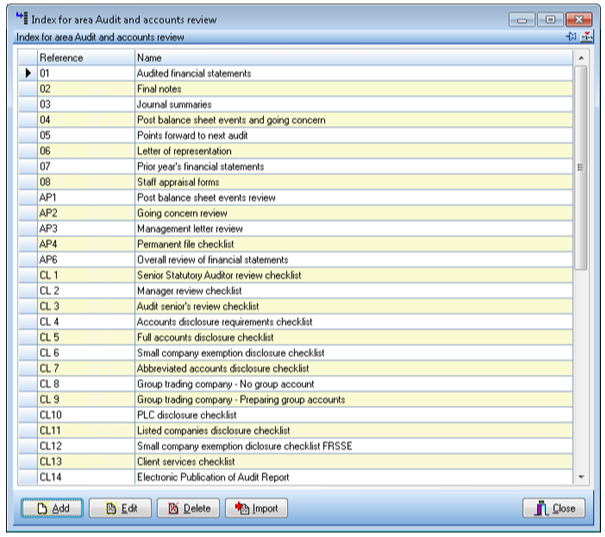This screenshot has height=537, width=605.
Task: Select the row selector for reference 01
Action: (x=28, y=73)
